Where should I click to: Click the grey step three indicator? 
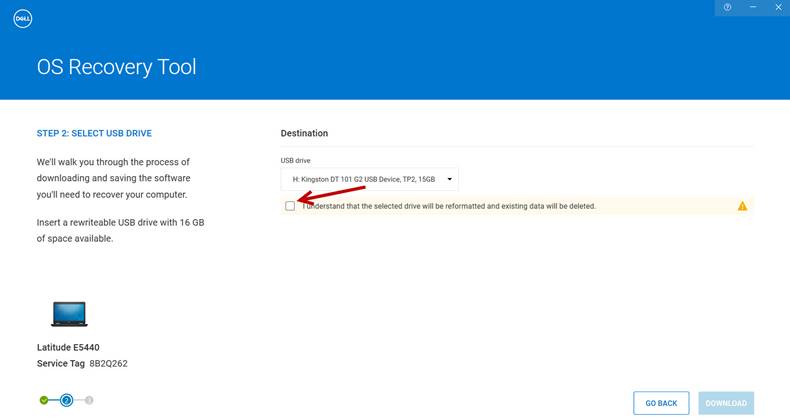coord(89,400)
